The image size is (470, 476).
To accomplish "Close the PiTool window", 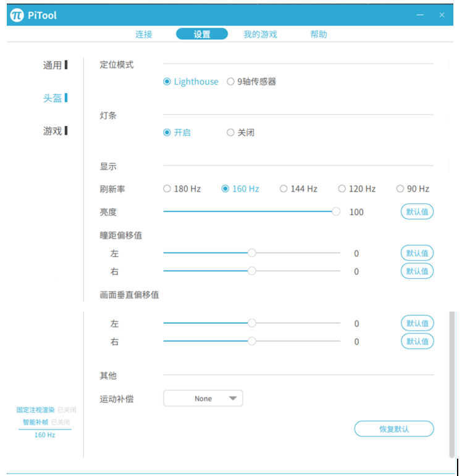I will tap(442, 15).
